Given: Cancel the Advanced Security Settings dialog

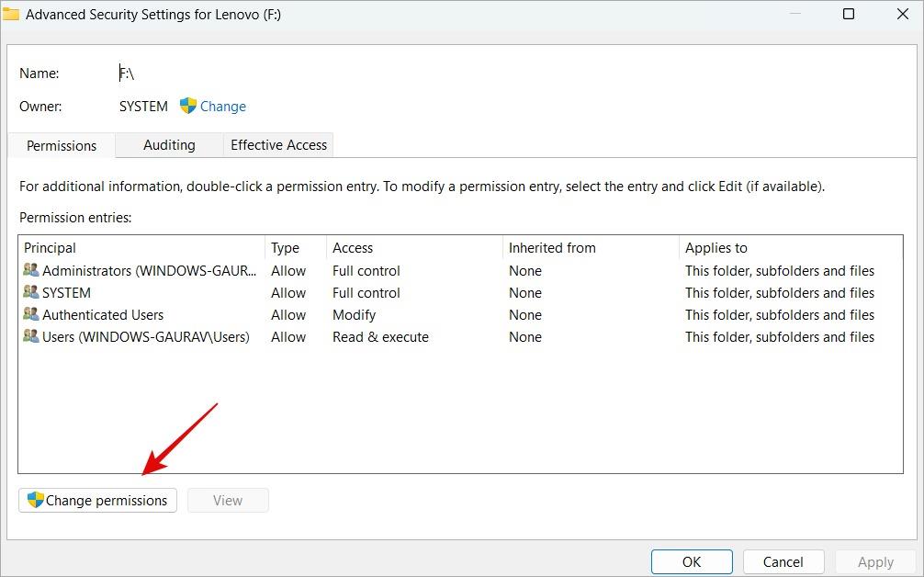Looking at the screenshot, I should [x=783, y=561].
